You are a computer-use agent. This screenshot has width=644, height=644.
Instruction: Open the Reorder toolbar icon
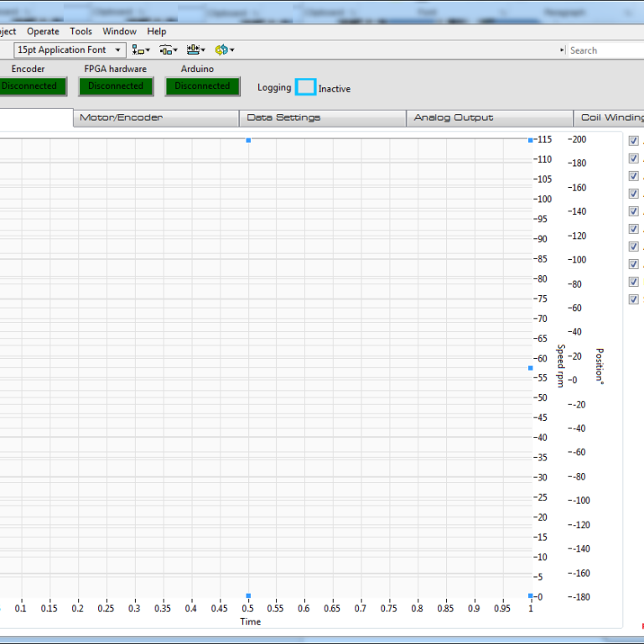224,50
